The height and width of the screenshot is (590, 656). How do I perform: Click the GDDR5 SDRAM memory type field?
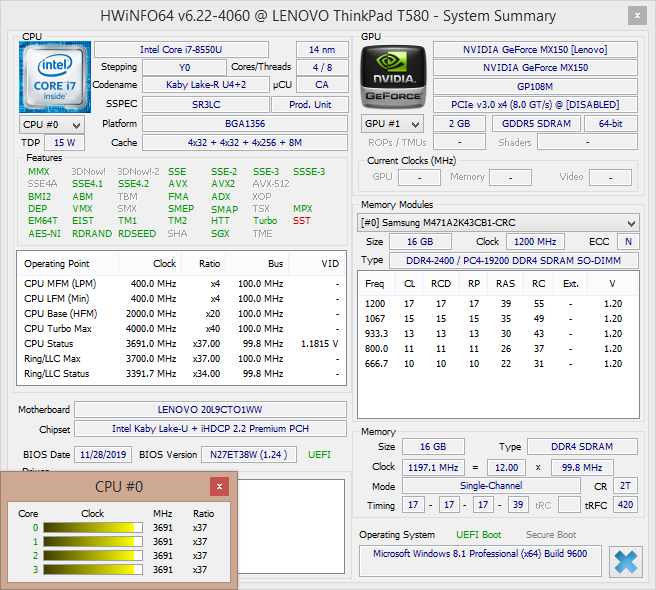pyautogui.click(x=536, y=124)
